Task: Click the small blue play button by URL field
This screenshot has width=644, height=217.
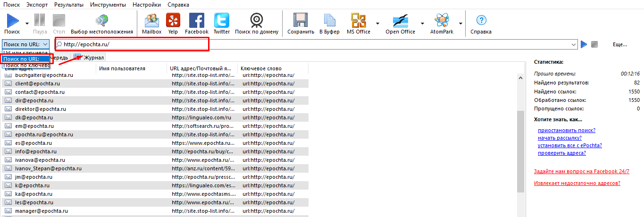Action: (584, 44)
